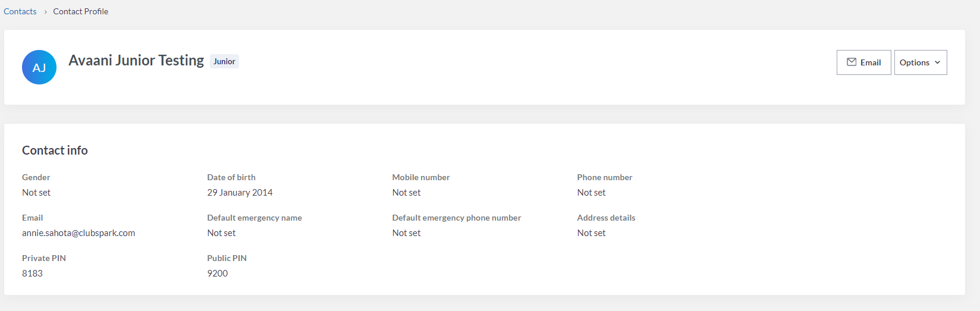Click the Gender Not set value
The width and height of the screenshot is (980, 311).
pyautogui.click(x=36, y=193)
